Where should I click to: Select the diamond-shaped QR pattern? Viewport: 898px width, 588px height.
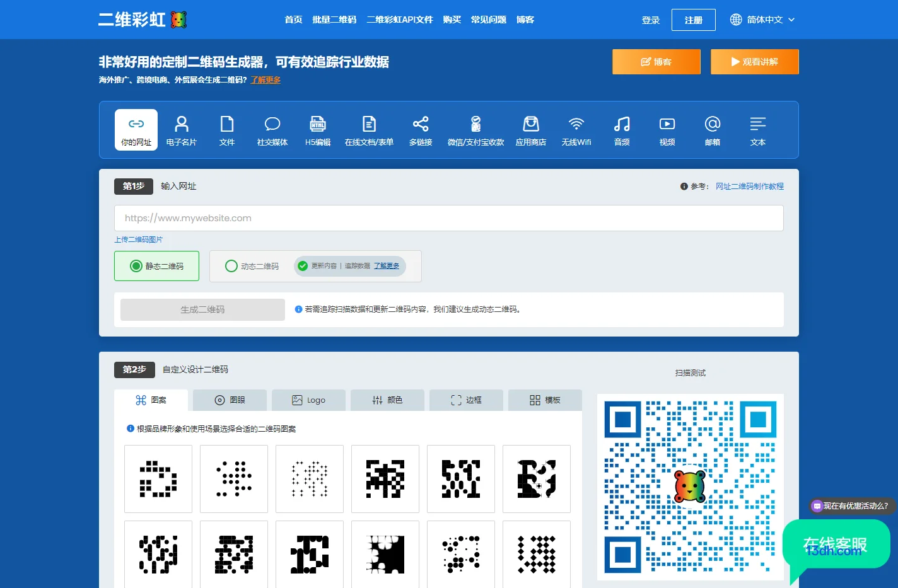(537, 554)
